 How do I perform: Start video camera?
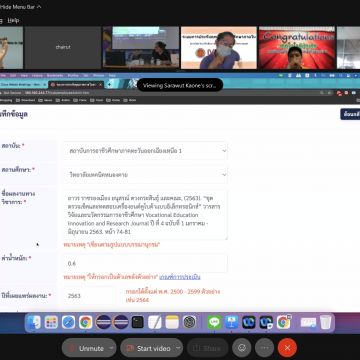(148, 348)
